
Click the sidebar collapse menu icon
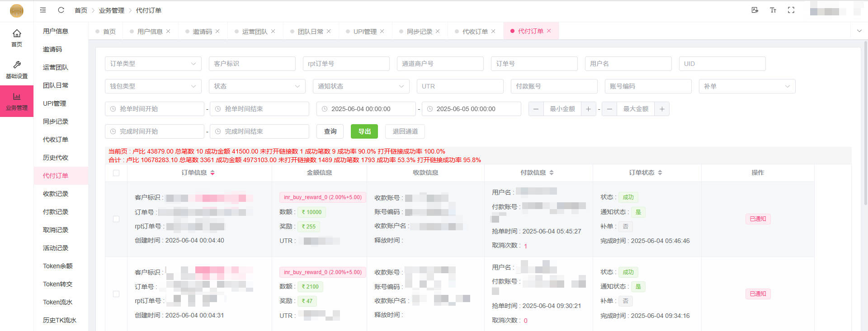click(x=43, y=10)
